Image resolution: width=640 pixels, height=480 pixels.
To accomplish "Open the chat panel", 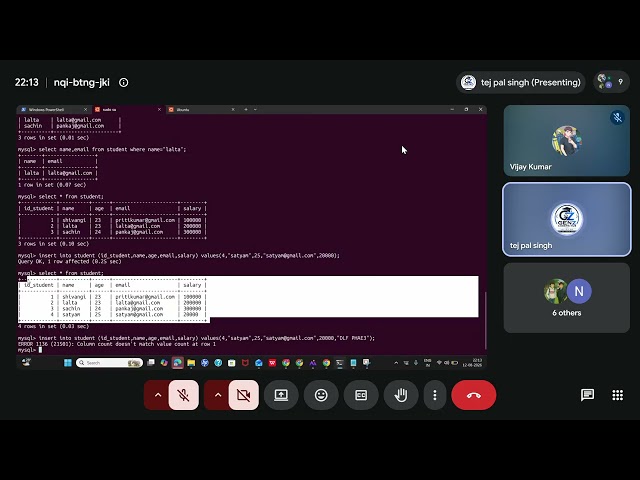I will click(587, 395).
